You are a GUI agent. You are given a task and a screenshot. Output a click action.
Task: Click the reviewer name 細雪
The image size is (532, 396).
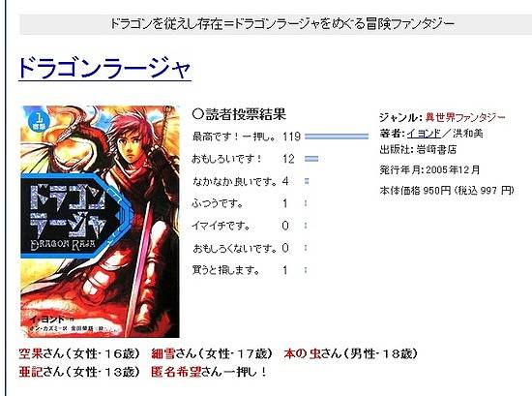click(x=163, y=353)
